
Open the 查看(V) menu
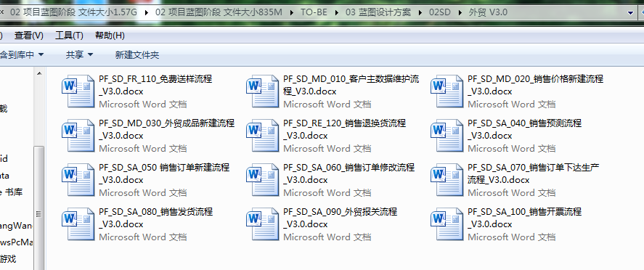pyautogui.click(x=29, y=36)
